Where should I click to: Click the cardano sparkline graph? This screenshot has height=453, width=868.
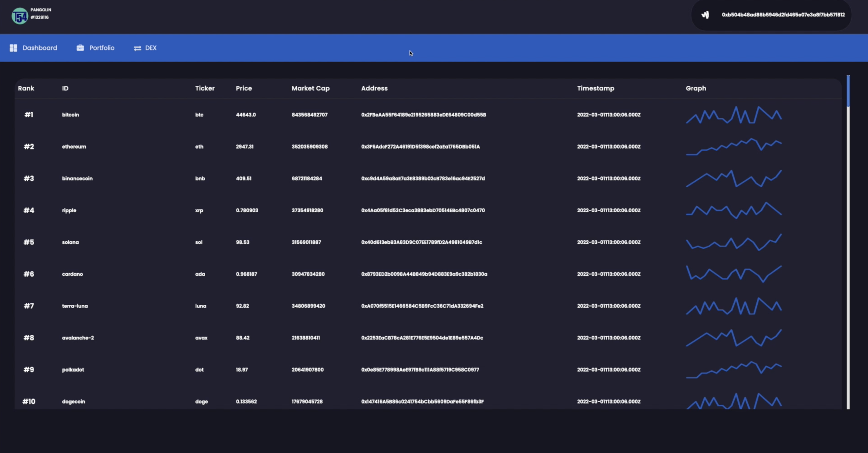coord(733,274)
